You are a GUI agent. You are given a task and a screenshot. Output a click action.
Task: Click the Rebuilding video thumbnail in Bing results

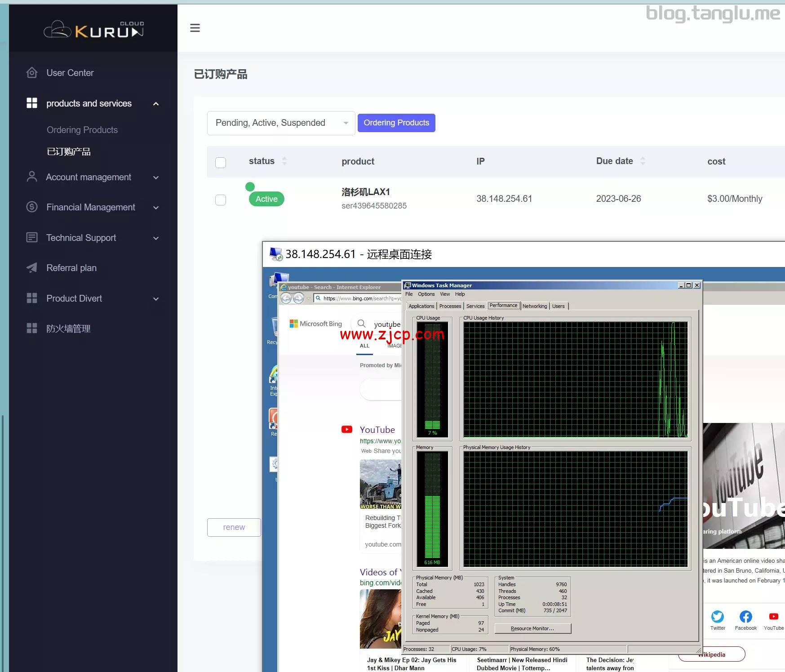[x=381, y=484]
